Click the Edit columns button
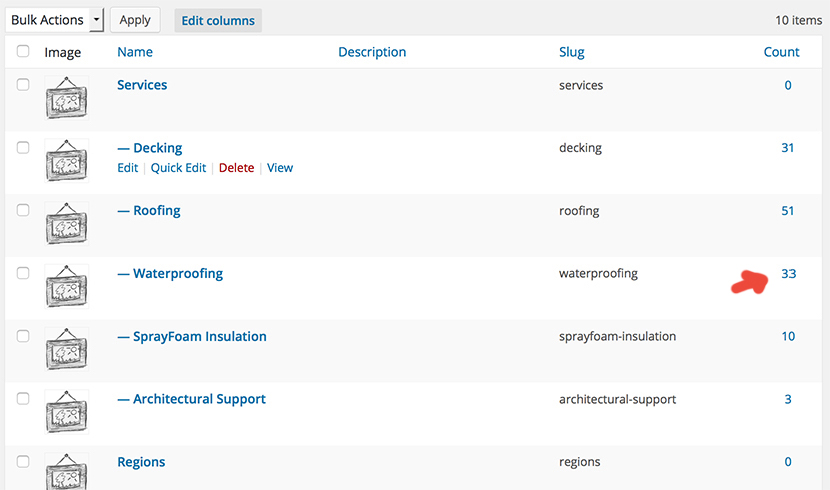830x490 pixels. click(x=218, y=21)
